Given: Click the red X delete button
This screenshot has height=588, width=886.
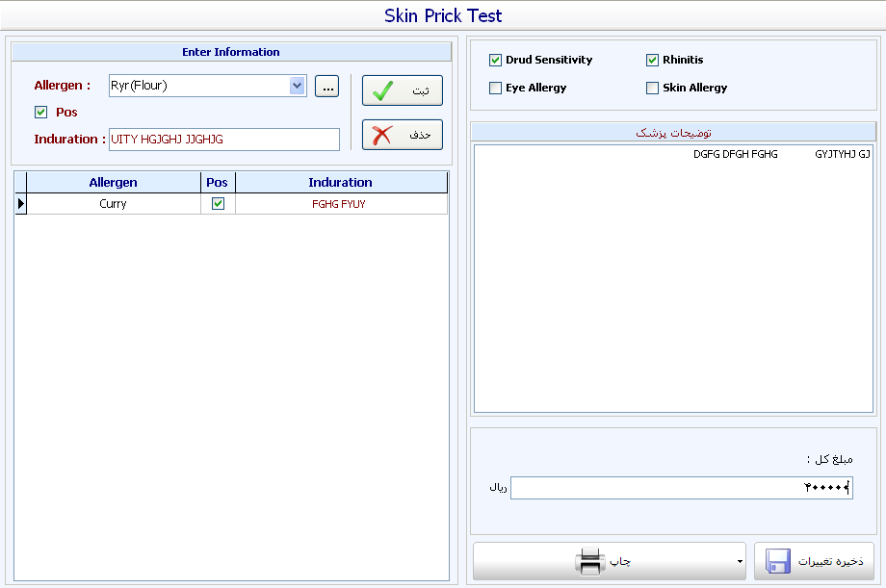Looking at the screenshot, I should pos(402,135).
